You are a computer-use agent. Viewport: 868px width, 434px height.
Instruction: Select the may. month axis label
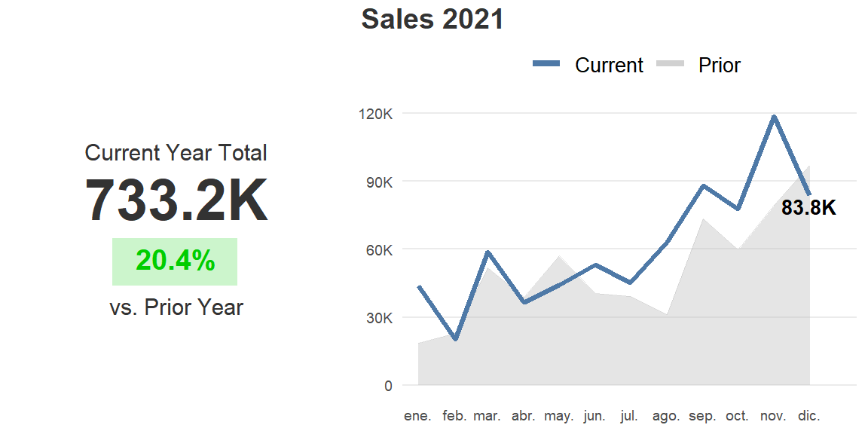(x=558, y=416)
